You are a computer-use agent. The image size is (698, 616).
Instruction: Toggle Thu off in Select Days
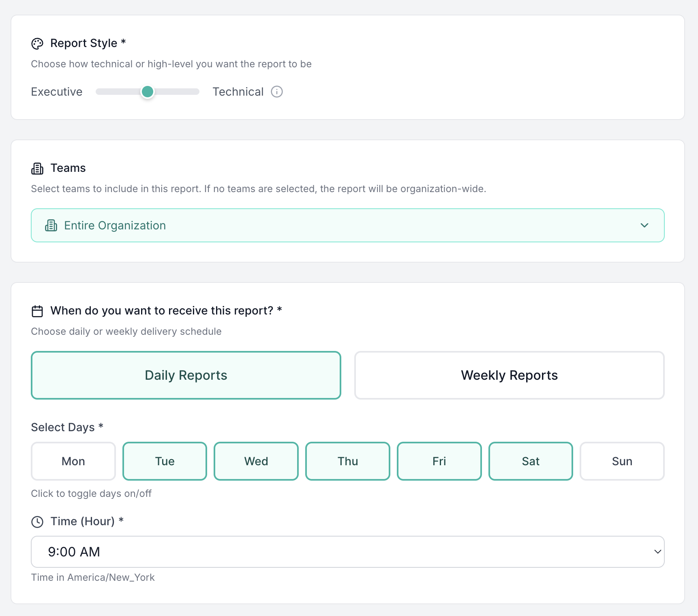(x=347, y=461)
